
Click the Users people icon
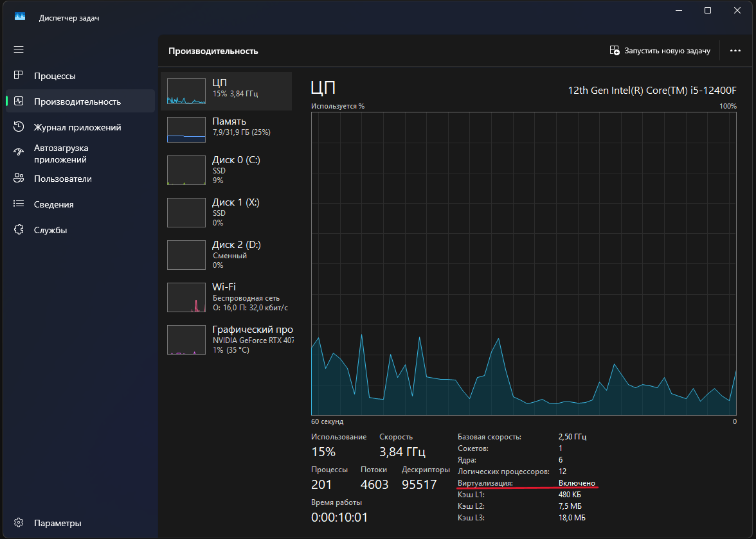[x=18, y=178]
